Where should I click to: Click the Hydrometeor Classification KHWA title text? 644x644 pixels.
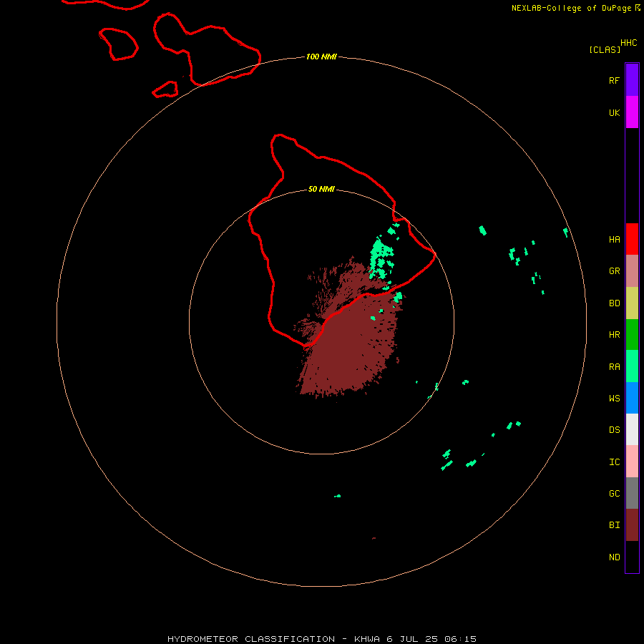pyautogui.click(x=322, y=639)
